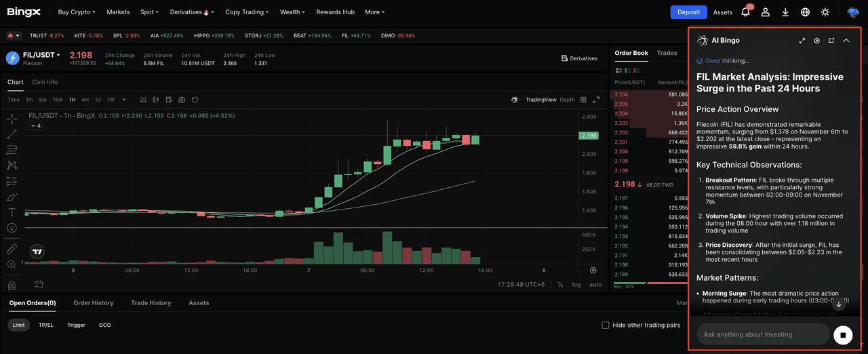The width and height of the screenshot is (868, 354).
Task: Jump to bottom of AI Bingo response
Action: 839,304
